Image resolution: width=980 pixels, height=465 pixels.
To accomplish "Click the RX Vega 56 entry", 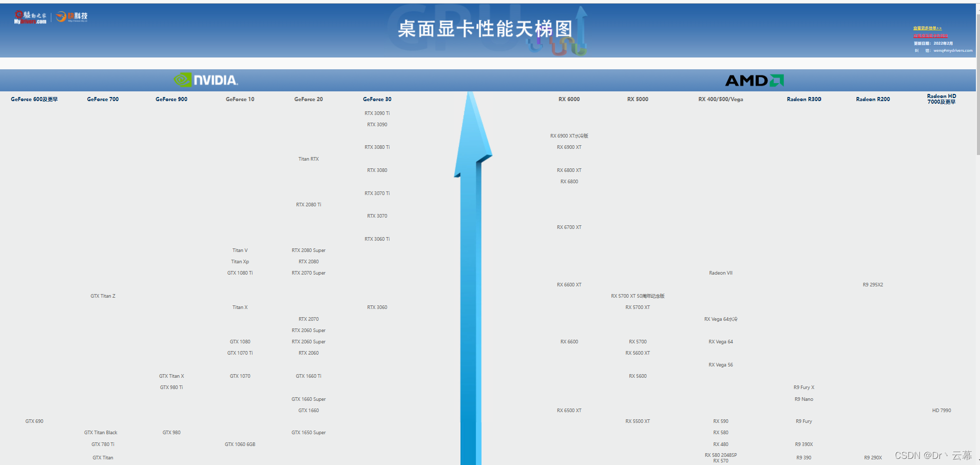I will click(x=721, y=365).
